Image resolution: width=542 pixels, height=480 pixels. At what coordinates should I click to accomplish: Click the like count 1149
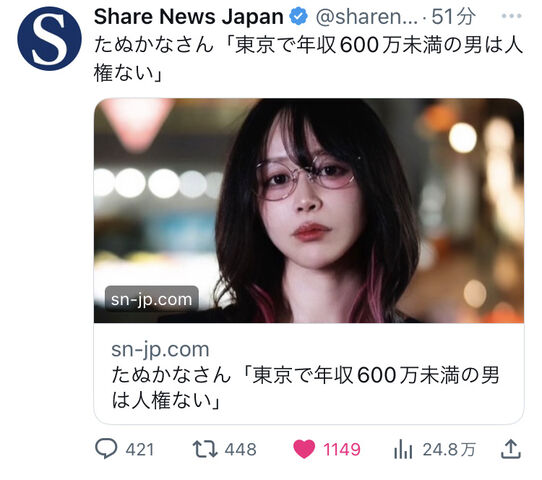(x=342, y=450)
